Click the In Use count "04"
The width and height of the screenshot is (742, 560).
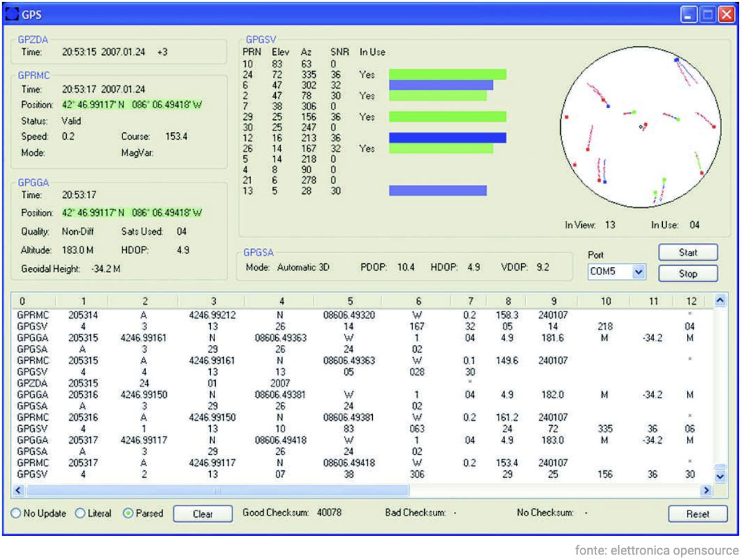pos(694,225)
